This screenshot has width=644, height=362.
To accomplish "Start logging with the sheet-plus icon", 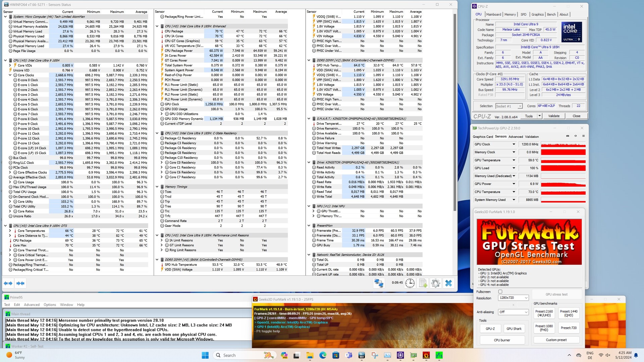I will [x=423, y=283].
